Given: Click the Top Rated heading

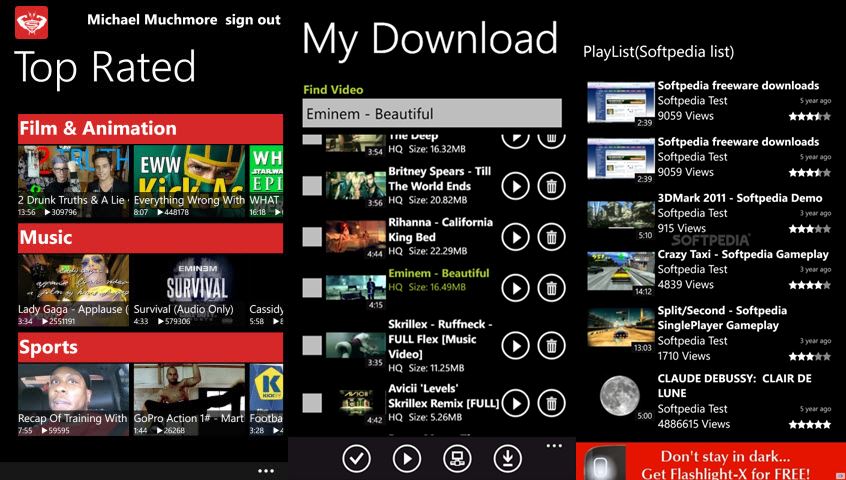Looking at the screenshot, I should click(105, 68).
